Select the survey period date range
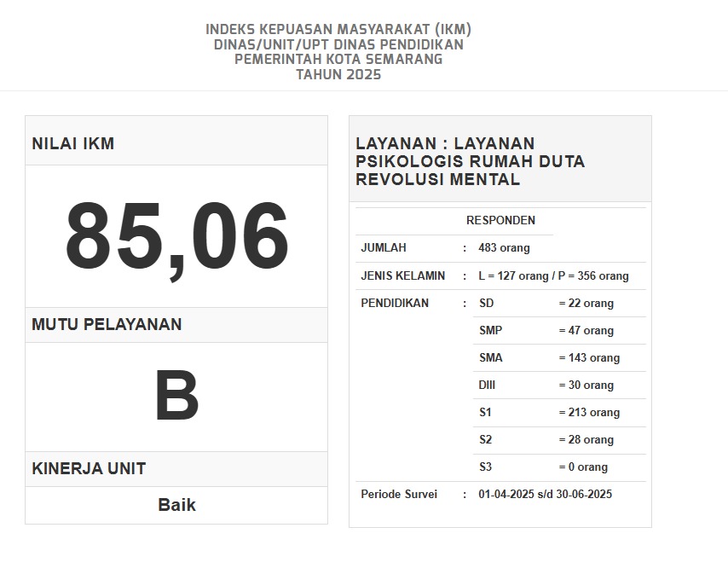Screen dimensions: 728x574 point(545,495)
